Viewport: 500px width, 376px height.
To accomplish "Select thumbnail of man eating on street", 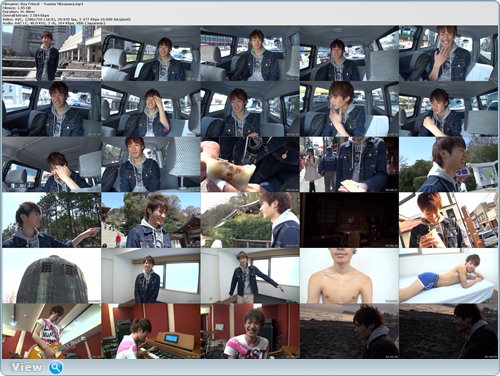I will tap(448, 220).
